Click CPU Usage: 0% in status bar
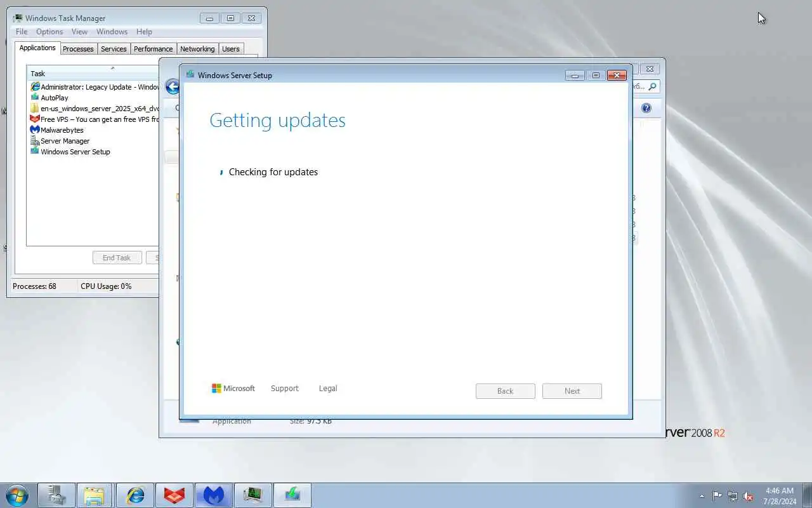Image resolution: width=812 pixels, height=508 pixels. 106,286
